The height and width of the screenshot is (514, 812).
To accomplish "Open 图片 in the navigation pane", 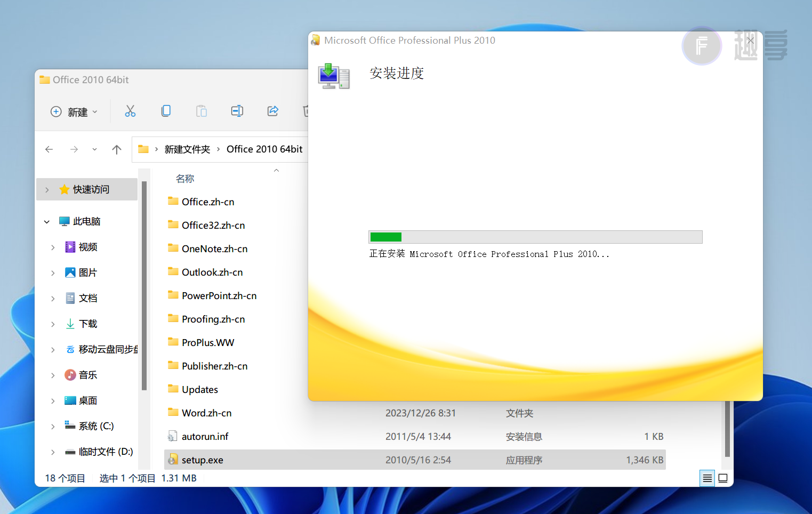I will 88,272.
